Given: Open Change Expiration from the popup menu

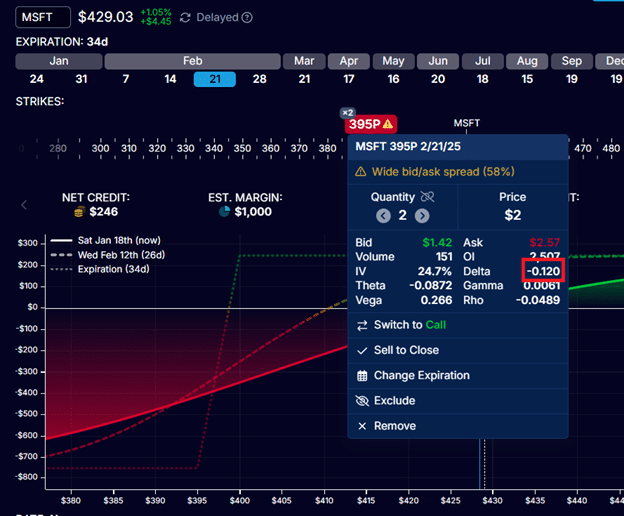Looking at the screenshot, I should 458,376.
